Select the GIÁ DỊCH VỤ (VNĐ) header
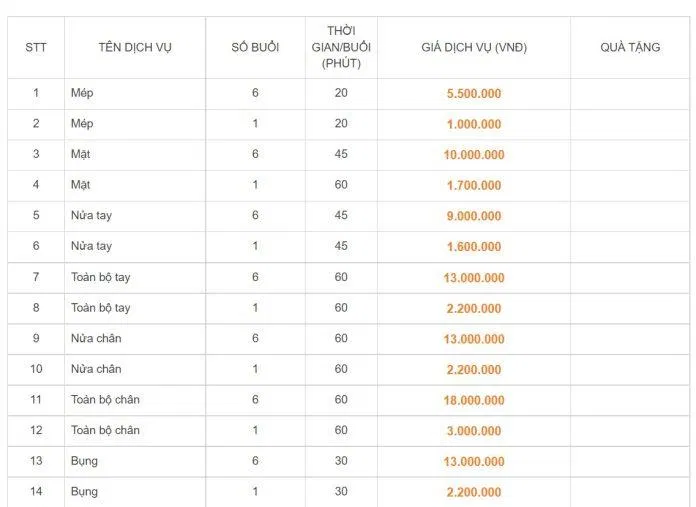Image resolution: width=696 pixels, height=507 pixels. point(474,48)
